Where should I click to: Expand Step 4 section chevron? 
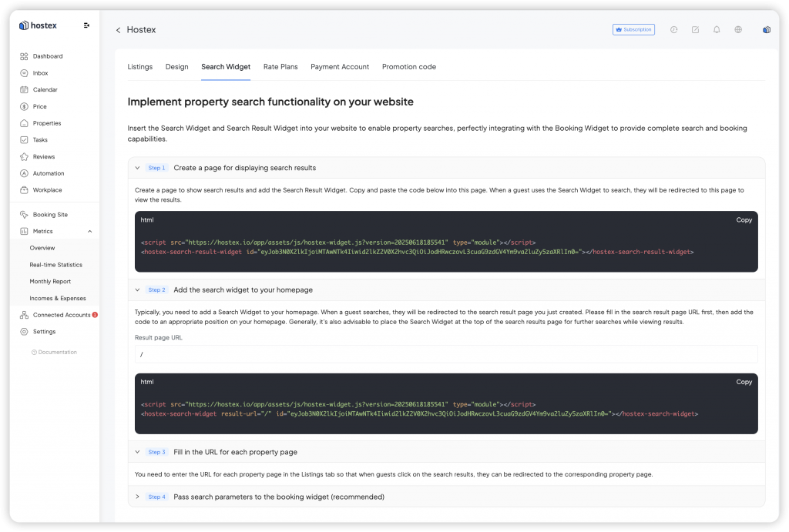coord(137,497)
